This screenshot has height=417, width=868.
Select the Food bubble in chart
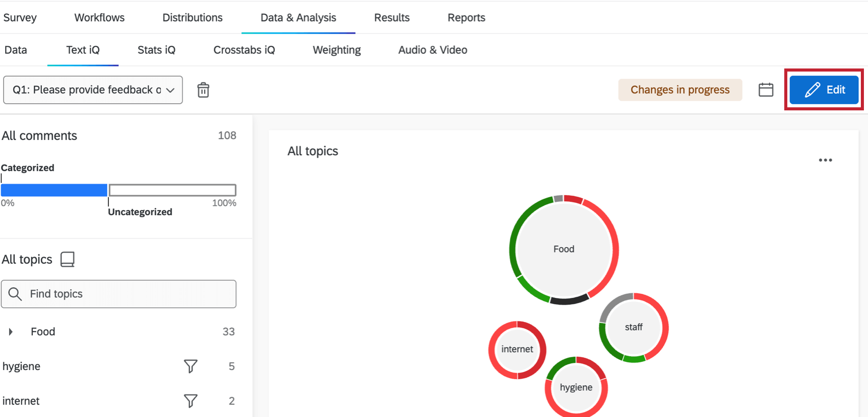pos(564,249)
